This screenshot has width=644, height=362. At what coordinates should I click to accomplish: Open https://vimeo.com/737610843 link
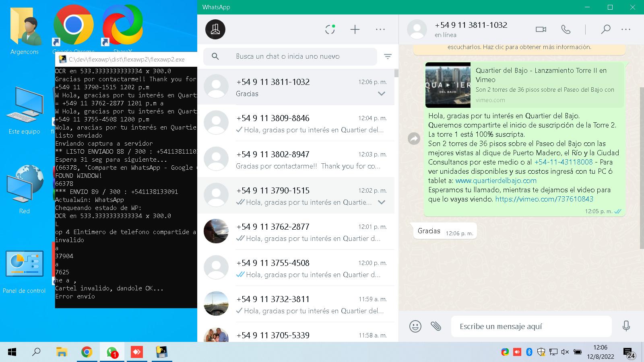pyautogui.click(x=544, y=199)
